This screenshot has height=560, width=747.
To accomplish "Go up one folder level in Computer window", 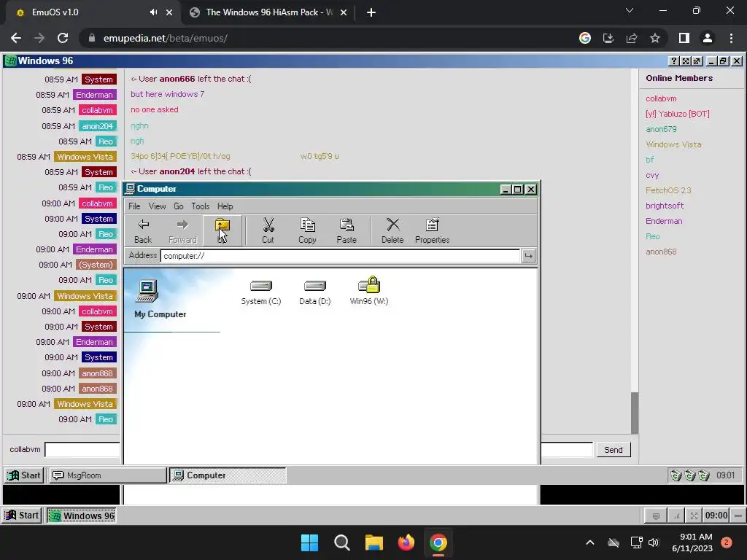I will coord(222,230).
